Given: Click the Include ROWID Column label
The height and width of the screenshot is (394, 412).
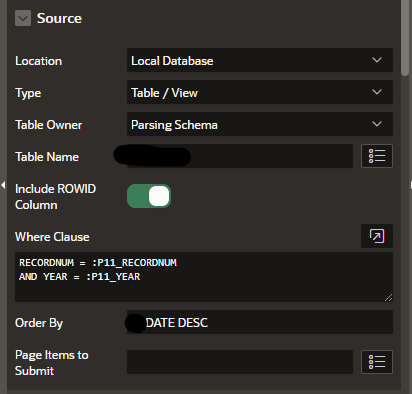Looking at the screenshot, I should click(55, 197).
